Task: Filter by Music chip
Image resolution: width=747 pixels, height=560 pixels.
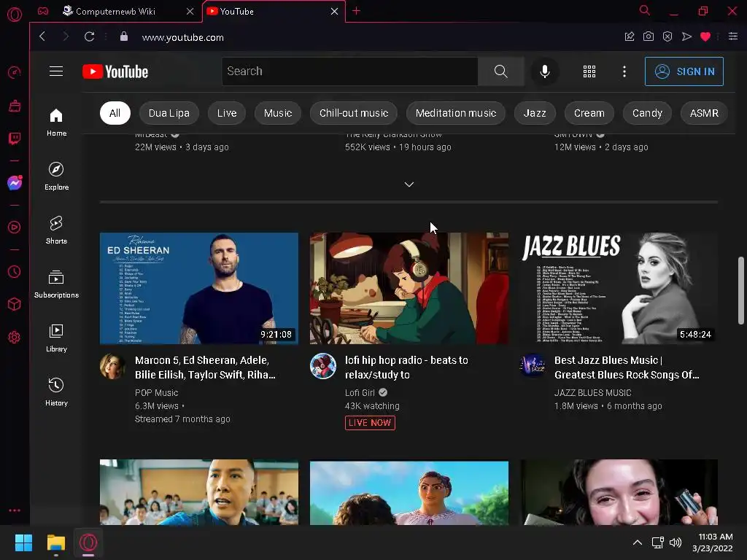Action: [278, 113]
